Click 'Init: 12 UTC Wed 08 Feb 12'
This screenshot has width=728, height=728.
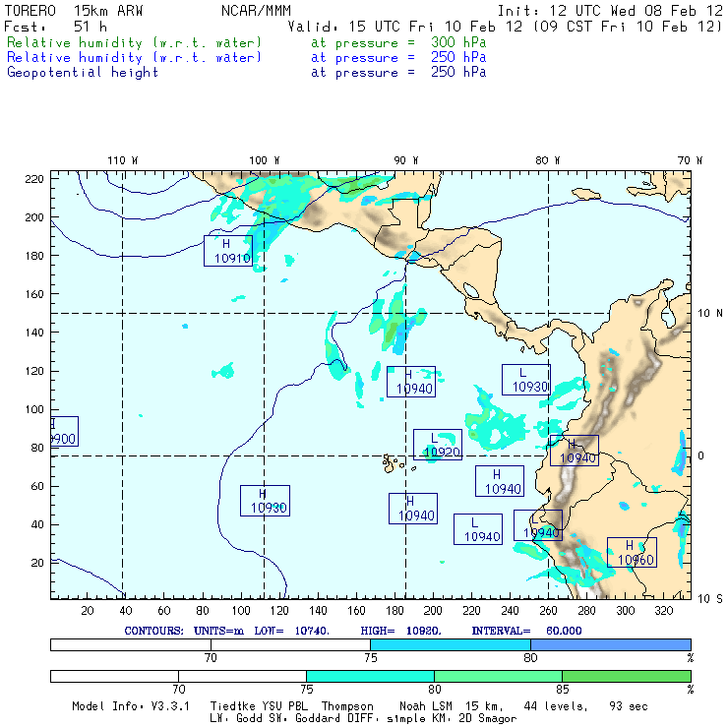coord(610,11)
